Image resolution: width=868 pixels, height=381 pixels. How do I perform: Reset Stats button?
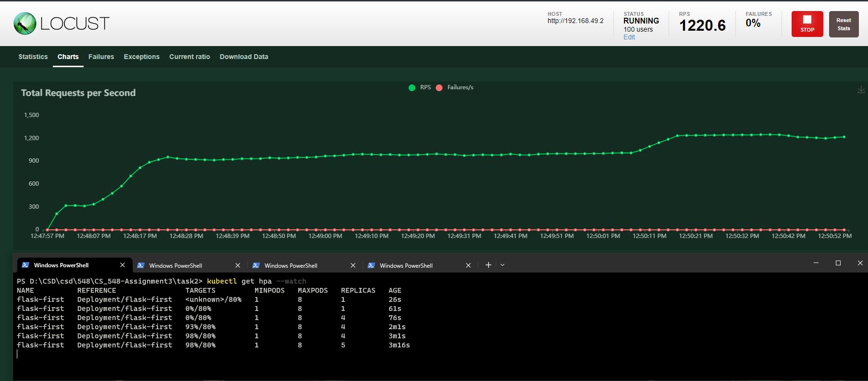[844, 24]
